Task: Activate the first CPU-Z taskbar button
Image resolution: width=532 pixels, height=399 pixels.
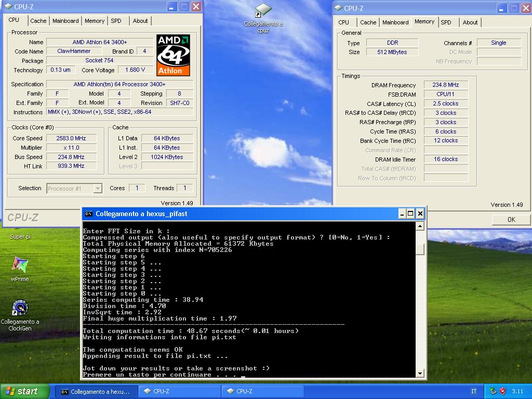Action: point(179,392)
